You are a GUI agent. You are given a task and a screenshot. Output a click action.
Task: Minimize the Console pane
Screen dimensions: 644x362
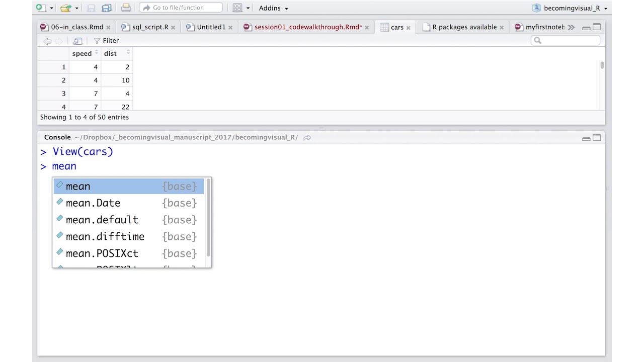586,138
